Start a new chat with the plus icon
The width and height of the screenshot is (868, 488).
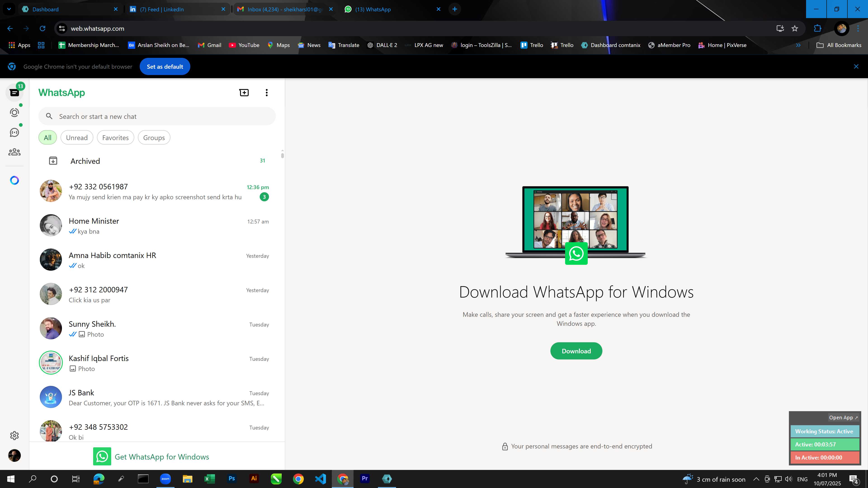(x=244, y=93)
